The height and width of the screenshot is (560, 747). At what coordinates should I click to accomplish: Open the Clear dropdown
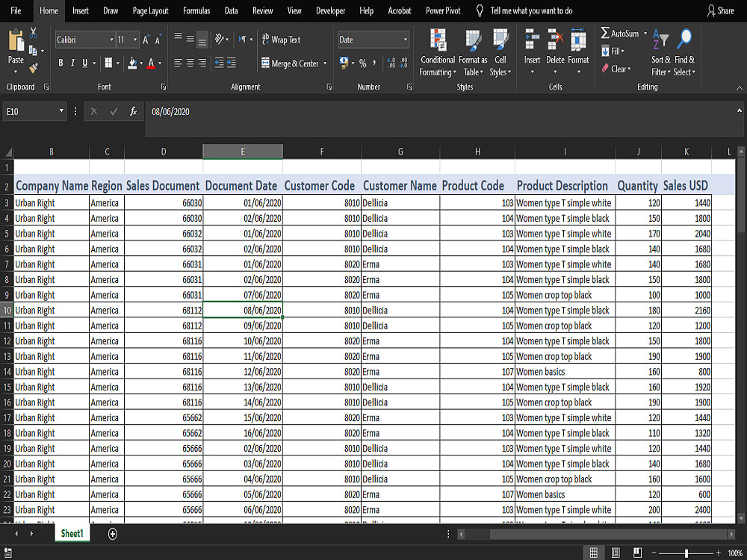[616, 69]
